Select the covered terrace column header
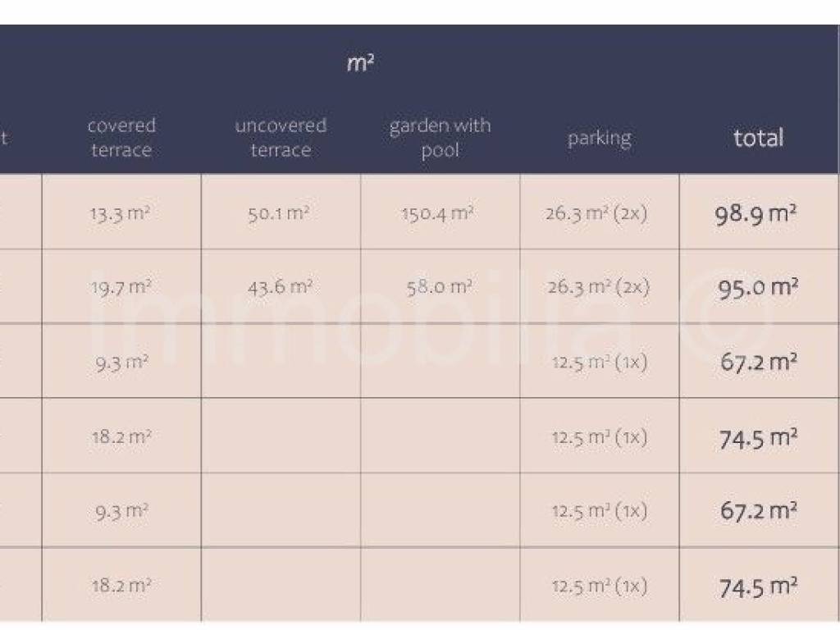 point(121,138)
